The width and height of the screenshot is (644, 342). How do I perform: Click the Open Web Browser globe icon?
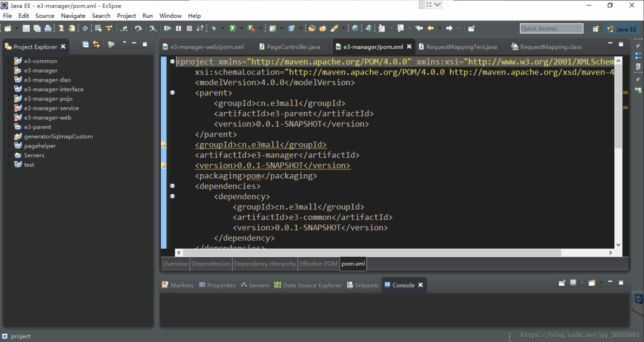(355, 28)
